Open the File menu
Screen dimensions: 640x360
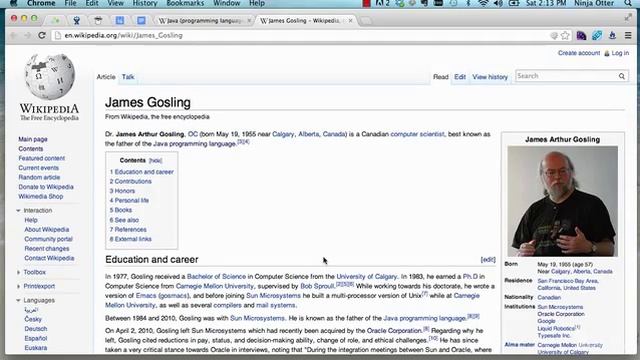tap(70, 3)
